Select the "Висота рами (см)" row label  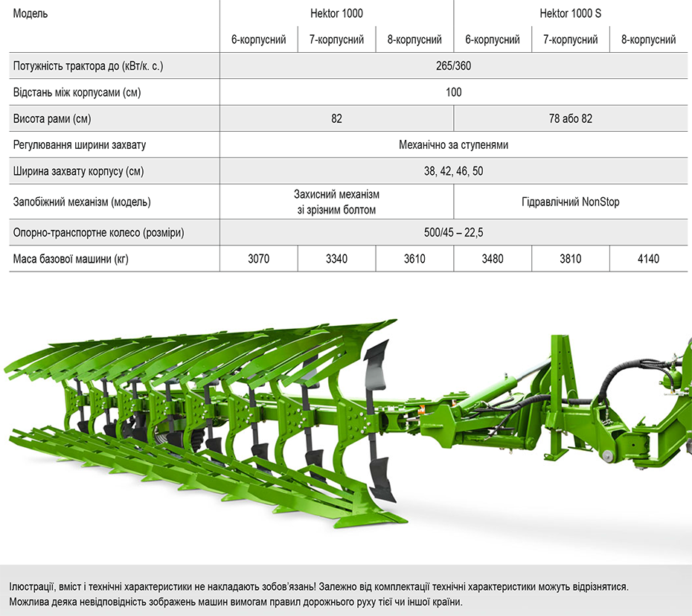coord(52,119)
